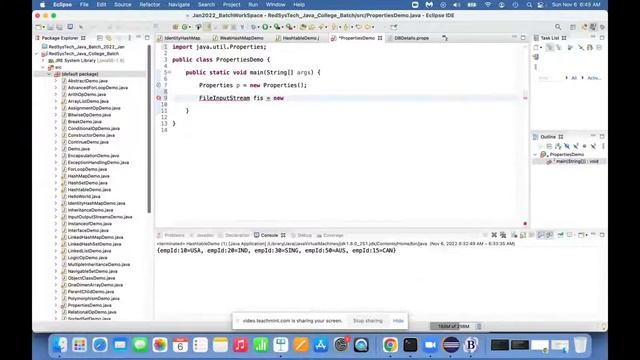The image size is (640, 360).
Task: Click the Save All icon in the toolbar
Action: click(x=60, y=27)
